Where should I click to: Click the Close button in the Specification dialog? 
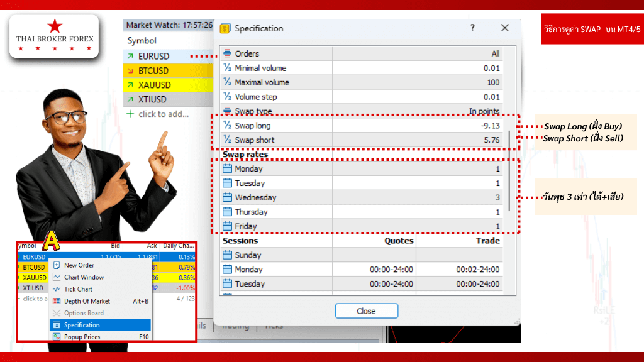(366, 311)
